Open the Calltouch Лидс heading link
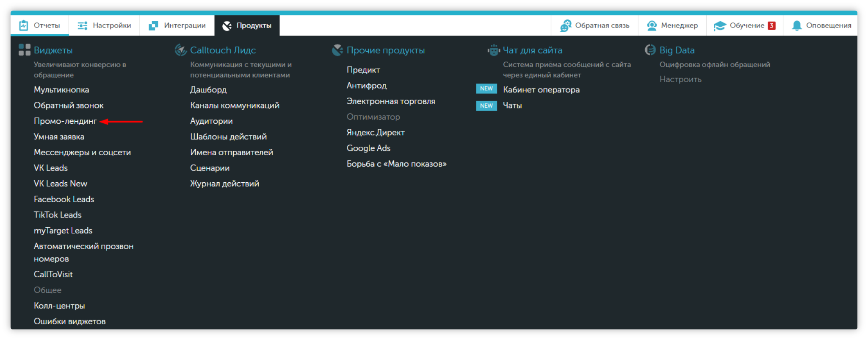 (x=223, y=50)
